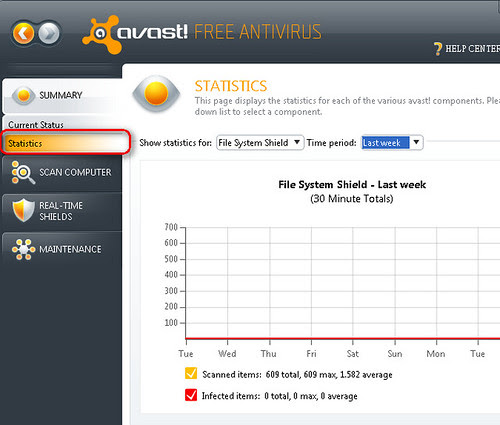Toggle the Scanned items checkbox
This screenshot has width=500, height=425.
click(191, 373)
